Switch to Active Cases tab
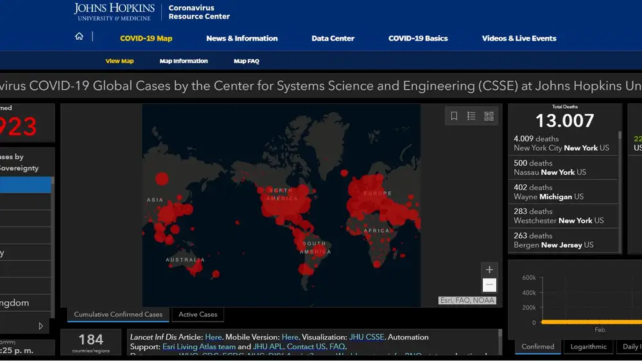Screen dimensions: 642x364 [x=198, y=315]
